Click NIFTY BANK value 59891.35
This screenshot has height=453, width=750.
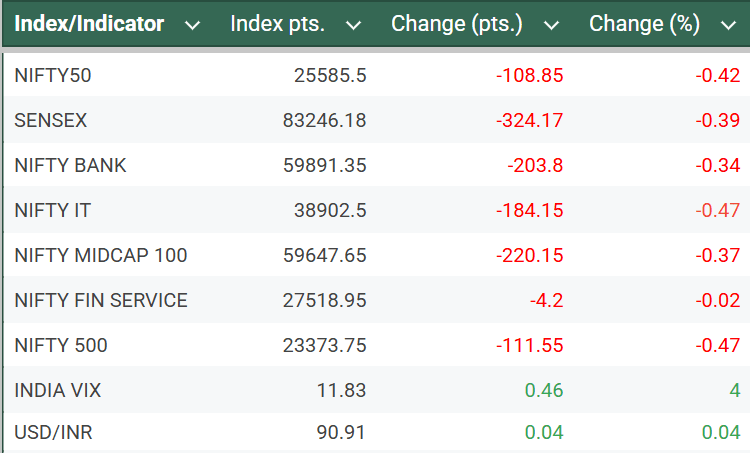[x=324, y=165]
